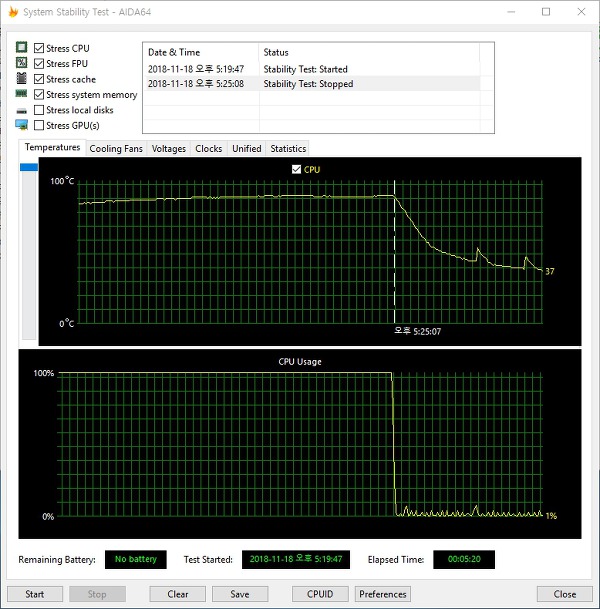
Task: Click the Status column header
Action: click(x=369, y=52)
